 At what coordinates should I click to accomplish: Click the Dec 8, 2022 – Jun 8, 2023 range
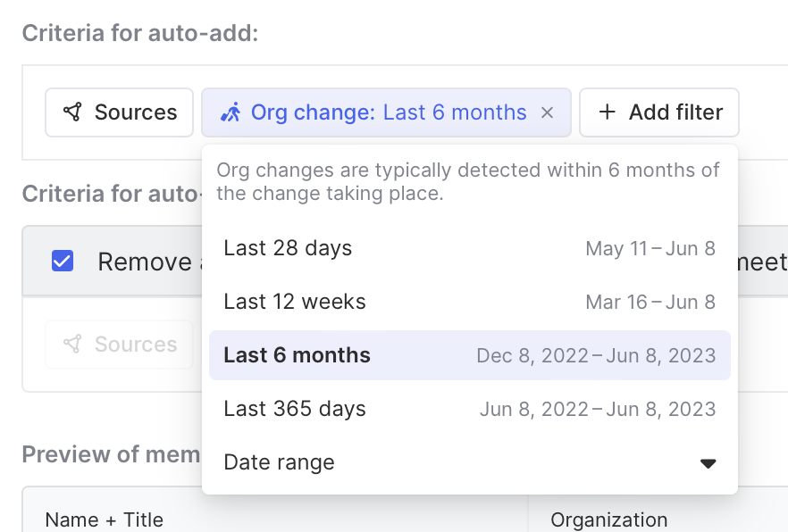pyautogui.click(x=596, y=355)
